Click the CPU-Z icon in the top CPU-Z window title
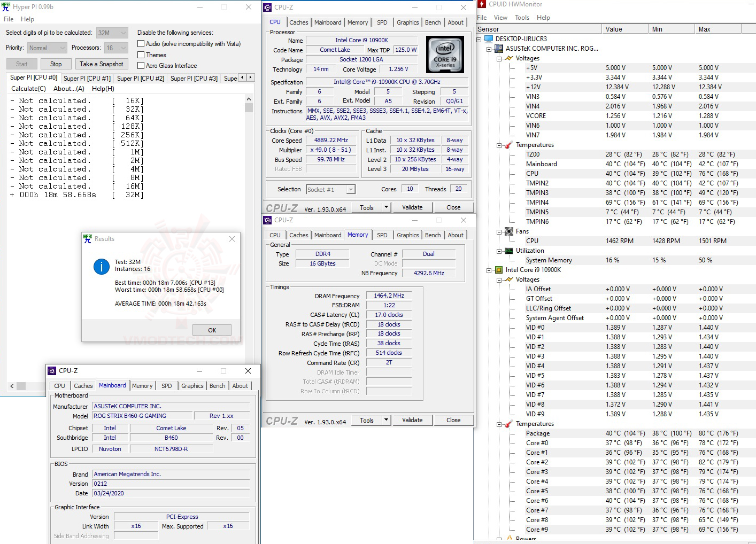Screen dimensions: 756x544 pos(267,7)
